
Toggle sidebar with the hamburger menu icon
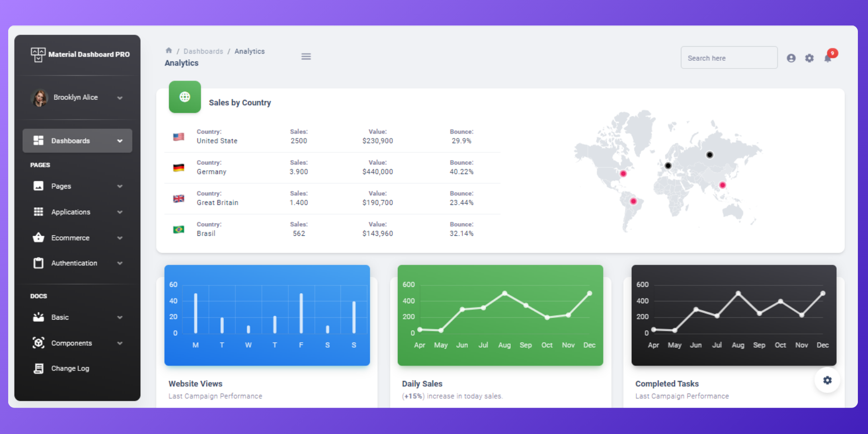(x=306, y=56)
